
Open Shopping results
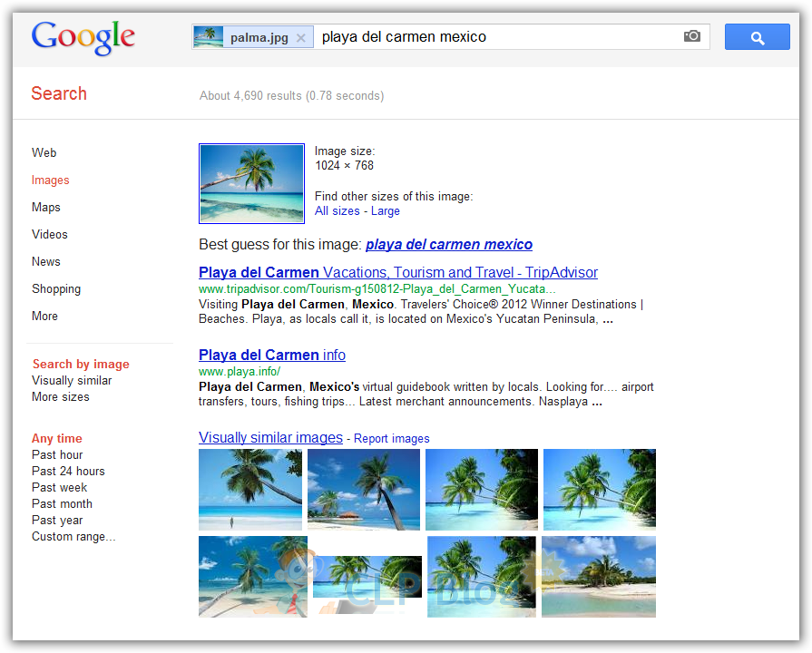click(x=56, y=289)
